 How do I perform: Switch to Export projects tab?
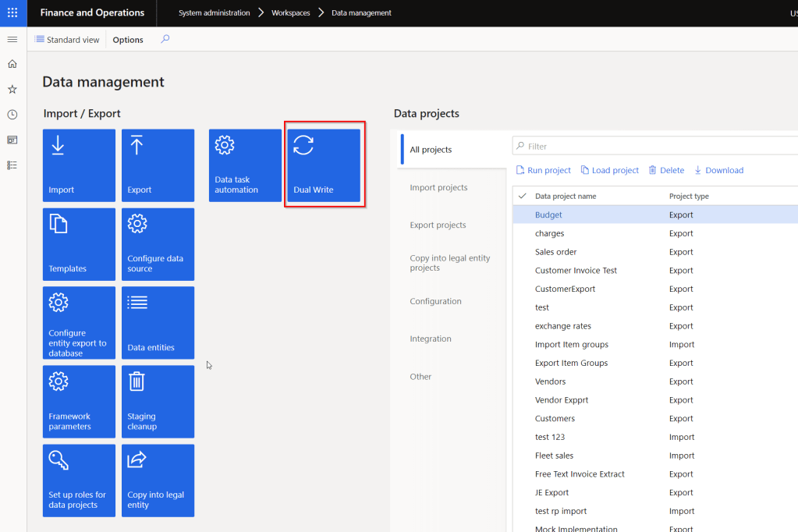click(438, 225)
